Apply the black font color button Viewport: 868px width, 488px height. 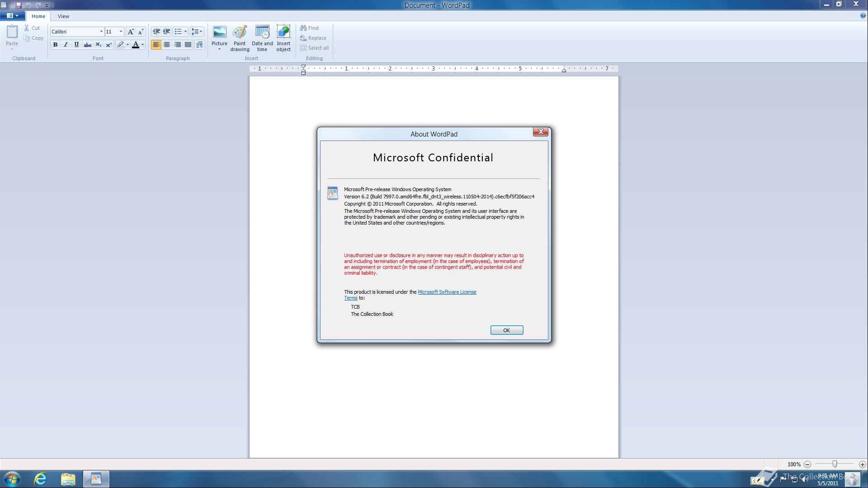[x=135, y=45]
